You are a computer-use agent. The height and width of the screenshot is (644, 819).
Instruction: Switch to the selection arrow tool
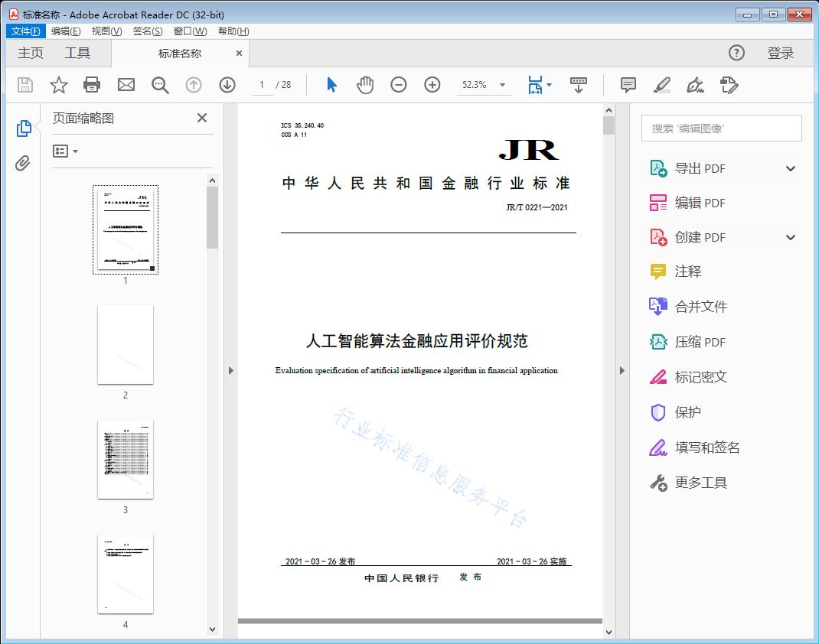[x=331, y=85]
